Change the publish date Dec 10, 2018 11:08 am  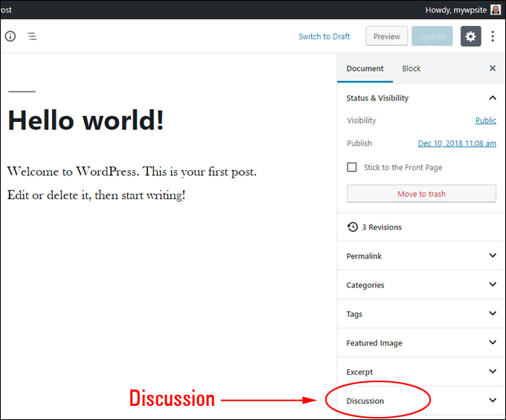pos(457,143)
